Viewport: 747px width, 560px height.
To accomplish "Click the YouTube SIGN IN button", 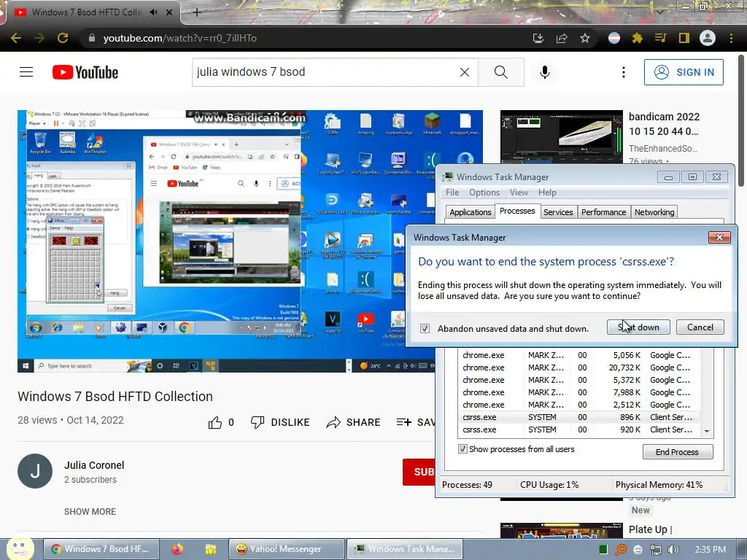I will (684, 72).
